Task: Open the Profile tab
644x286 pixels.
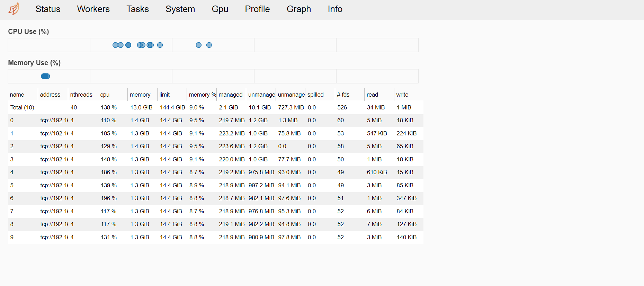Action: pyautogui.click(x=257, y=9)
